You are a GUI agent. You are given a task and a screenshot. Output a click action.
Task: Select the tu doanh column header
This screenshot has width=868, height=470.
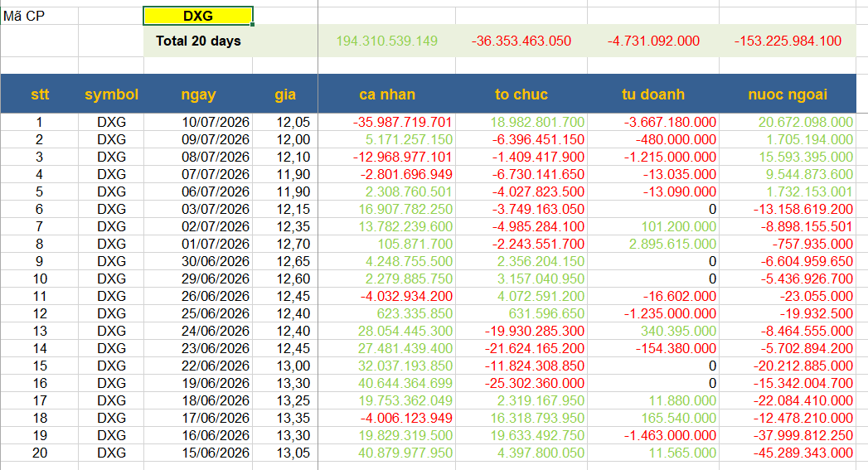[653, 94]
